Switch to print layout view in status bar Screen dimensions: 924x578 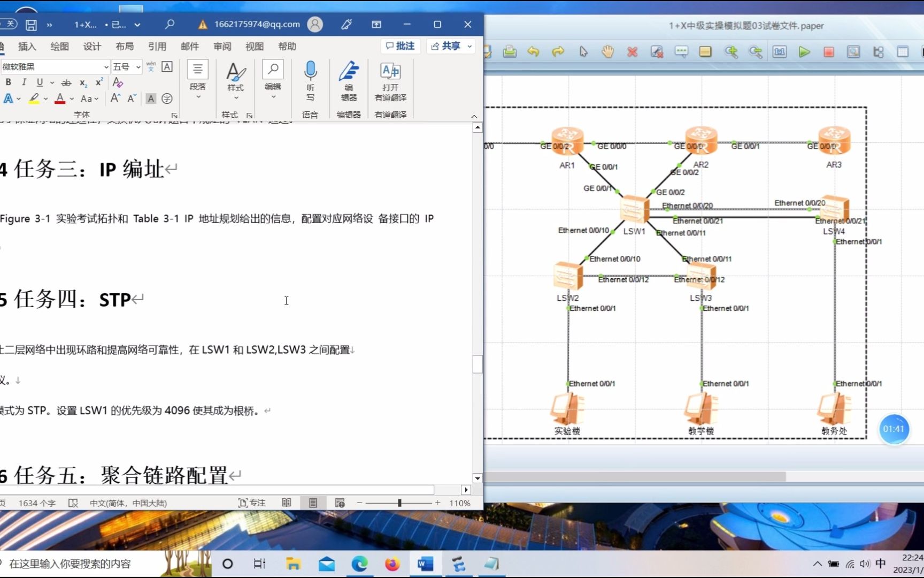pyautogui.click(x=313, y=503)
